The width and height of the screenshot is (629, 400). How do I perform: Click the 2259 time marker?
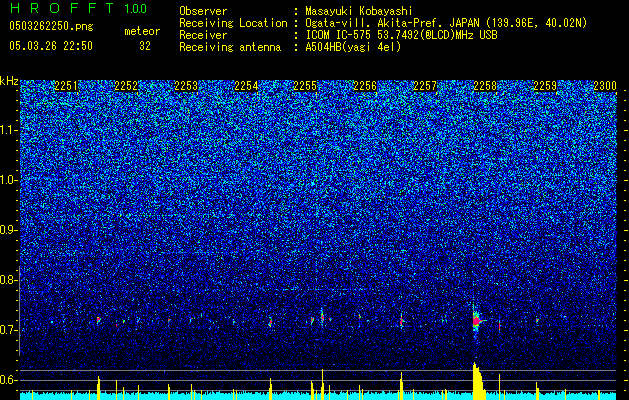pos(545,86)
